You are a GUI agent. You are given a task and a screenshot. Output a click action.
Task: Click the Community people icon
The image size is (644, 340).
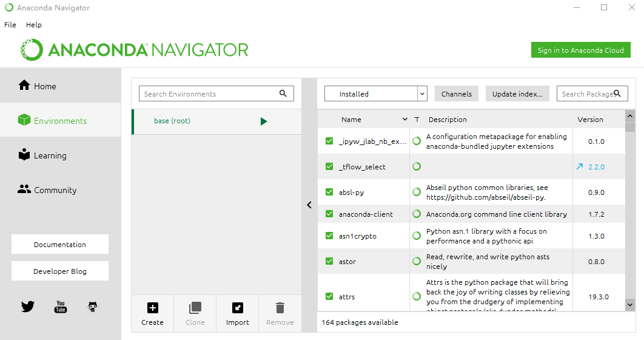(24, 189)
